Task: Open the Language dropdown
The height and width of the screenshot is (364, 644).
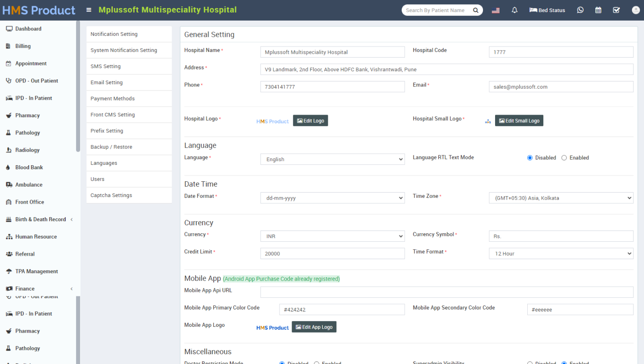Action: 332,159
